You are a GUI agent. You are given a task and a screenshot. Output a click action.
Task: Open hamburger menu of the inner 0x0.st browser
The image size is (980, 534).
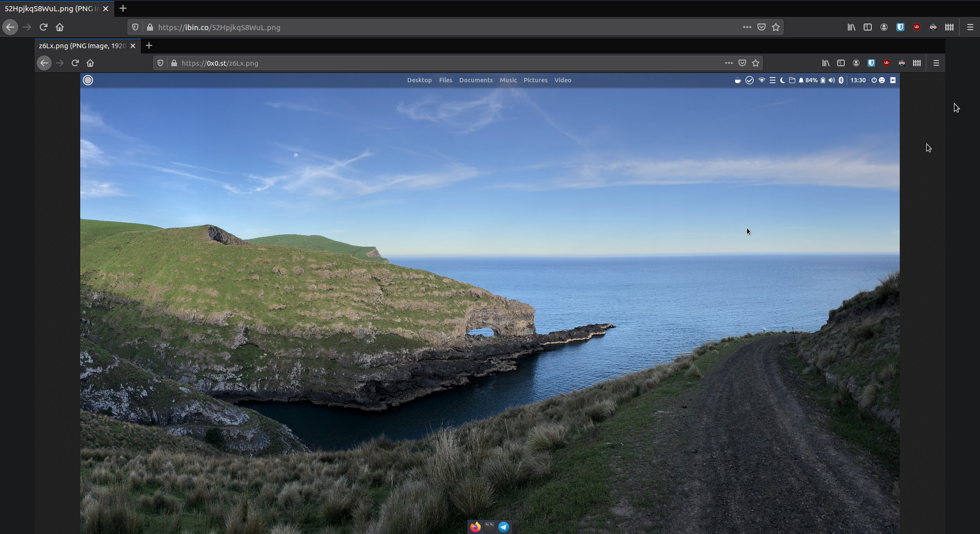(x=936, y=63)
